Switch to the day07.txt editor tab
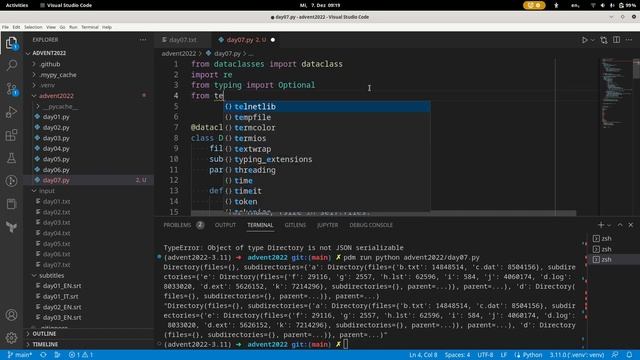This screenshot has width=640, height=360. click(x=182, y=40)
